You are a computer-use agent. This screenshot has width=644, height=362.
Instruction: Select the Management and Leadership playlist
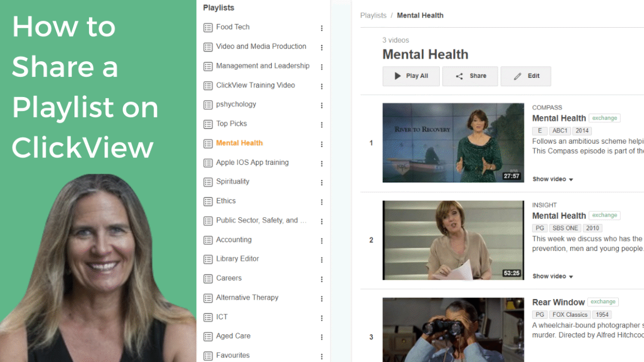click(263, 65)
